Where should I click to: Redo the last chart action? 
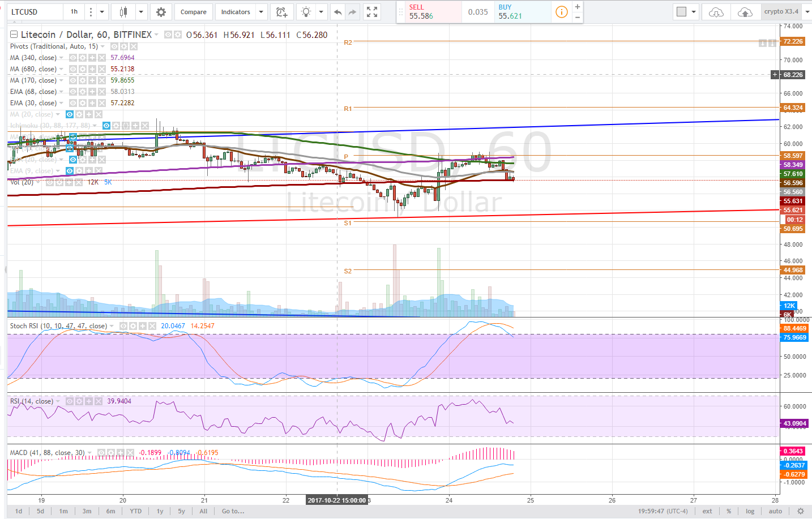point(352,12)
